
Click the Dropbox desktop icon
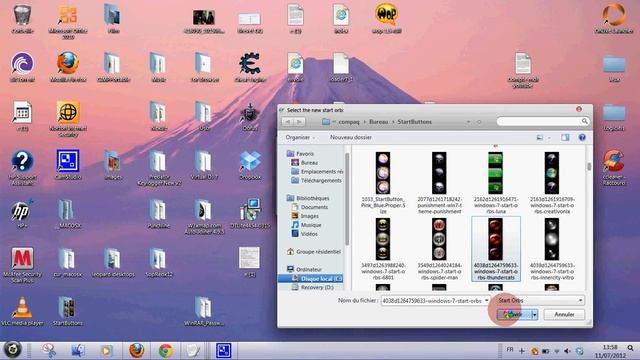(250, 165)
